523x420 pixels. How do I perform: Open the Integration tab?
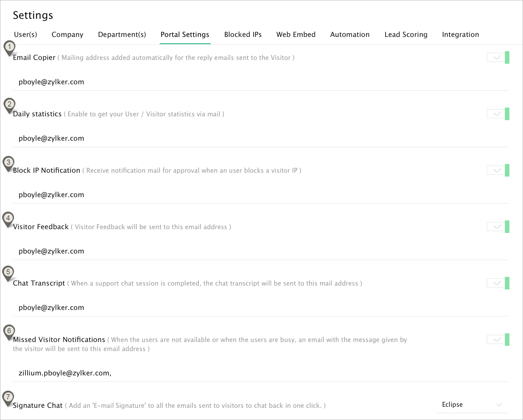pos(460,34)
